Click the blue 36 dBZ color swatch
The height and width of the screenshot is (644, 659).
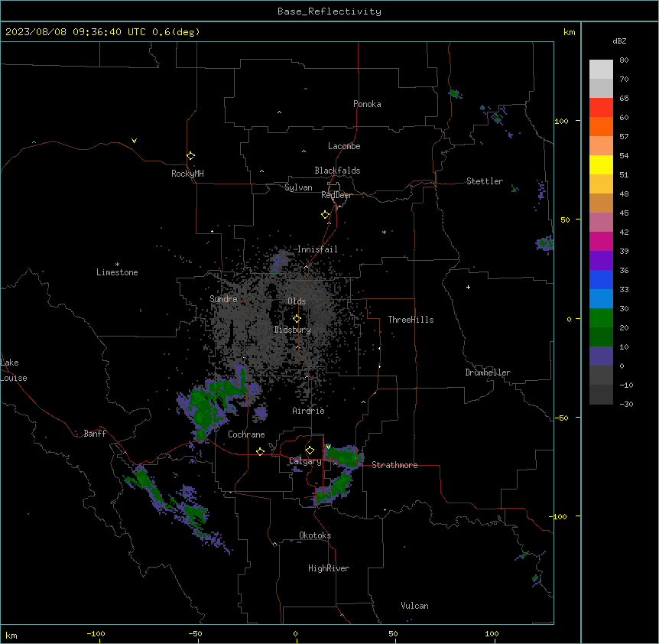[601, 279]
